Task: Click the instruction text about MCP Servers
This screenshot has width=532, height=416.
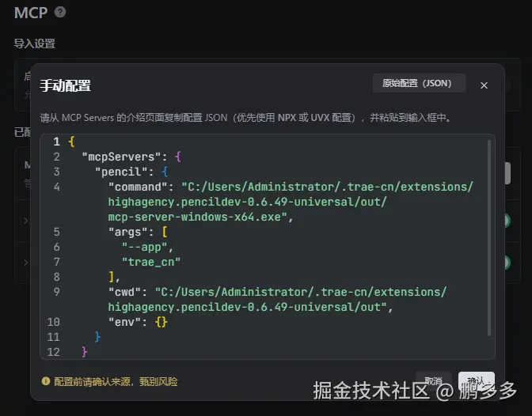Action: 245,118
